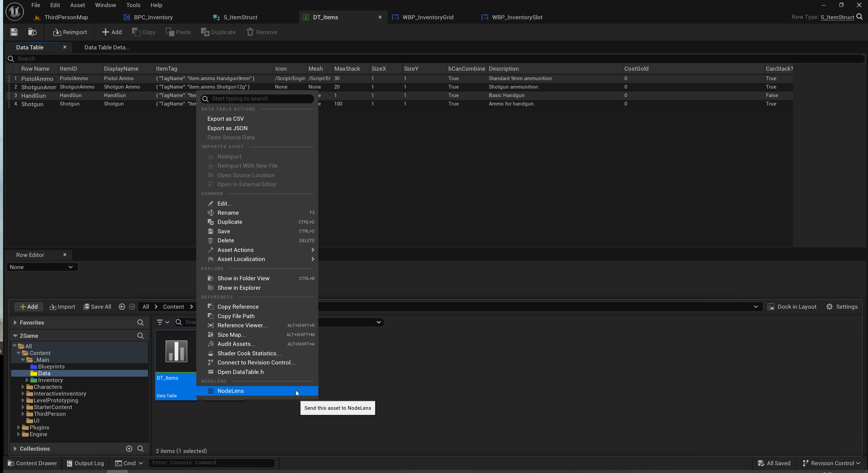Click Import in the Content Browser
This screenshot has height=473, width=868.
tap(63, 307)
